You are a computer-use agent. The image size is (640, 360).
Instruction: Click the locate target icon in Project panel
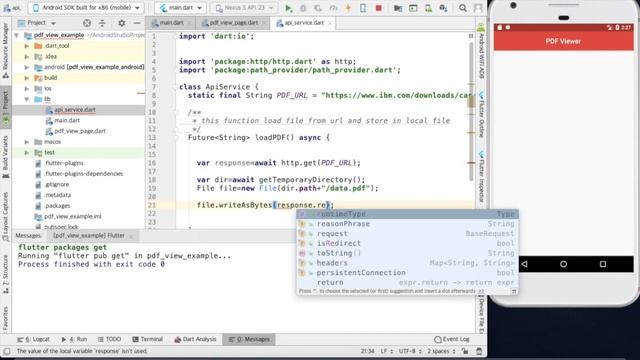87,23
